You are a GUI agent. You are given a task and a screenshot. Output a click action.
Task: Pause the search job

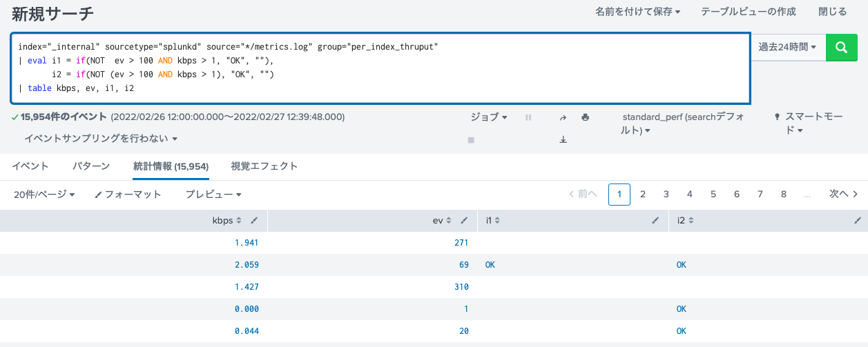[x=528, y=117]
